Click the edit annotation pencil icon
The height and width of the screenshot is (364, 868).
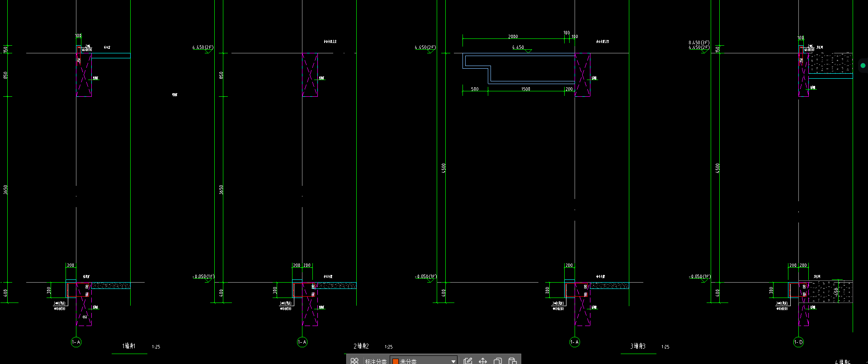coord(468,361)
